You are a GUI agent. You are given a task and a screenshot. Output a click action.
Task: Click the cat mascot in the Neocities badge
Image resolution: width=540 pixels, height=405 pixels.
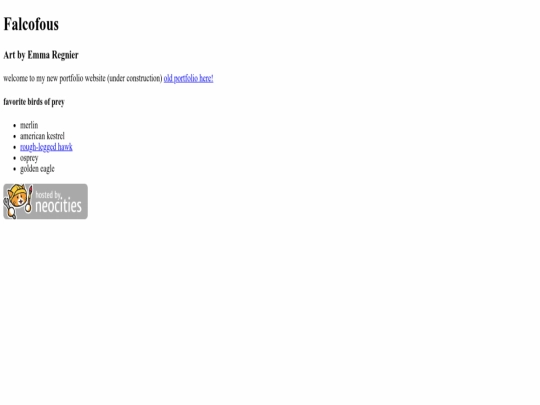tap(18, 201)
